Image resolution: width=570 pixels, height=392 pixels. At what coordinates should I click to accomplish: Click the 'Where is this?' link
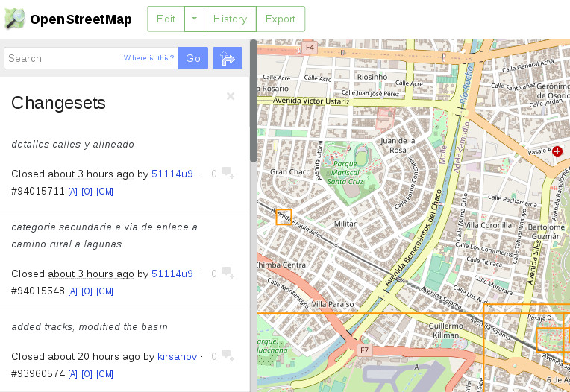(x=148, y=58)
